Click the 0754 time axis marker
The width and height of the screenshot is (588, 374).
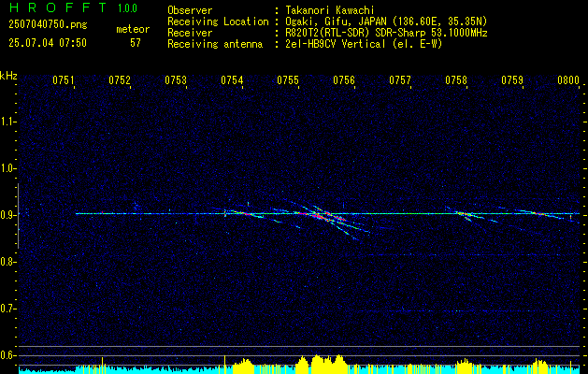pyautogui.click(x=232, y=80)
